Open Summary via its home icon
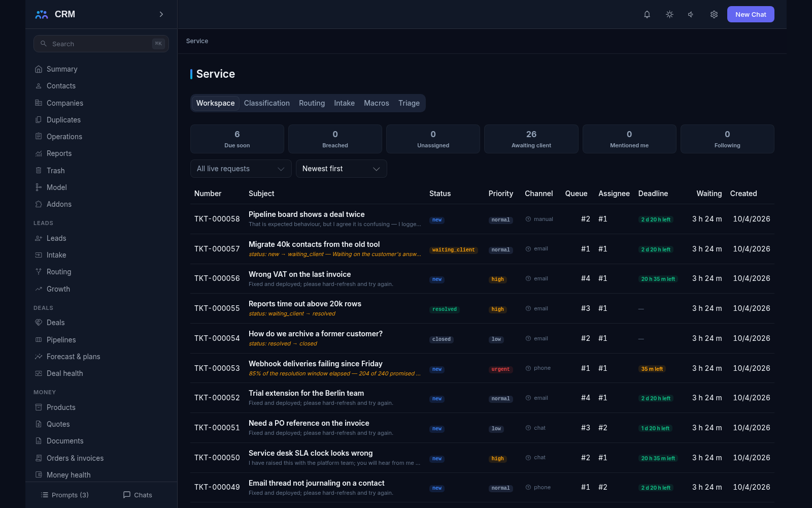The height and width of the screenshot is (508, 812). (x=39, y=69)
